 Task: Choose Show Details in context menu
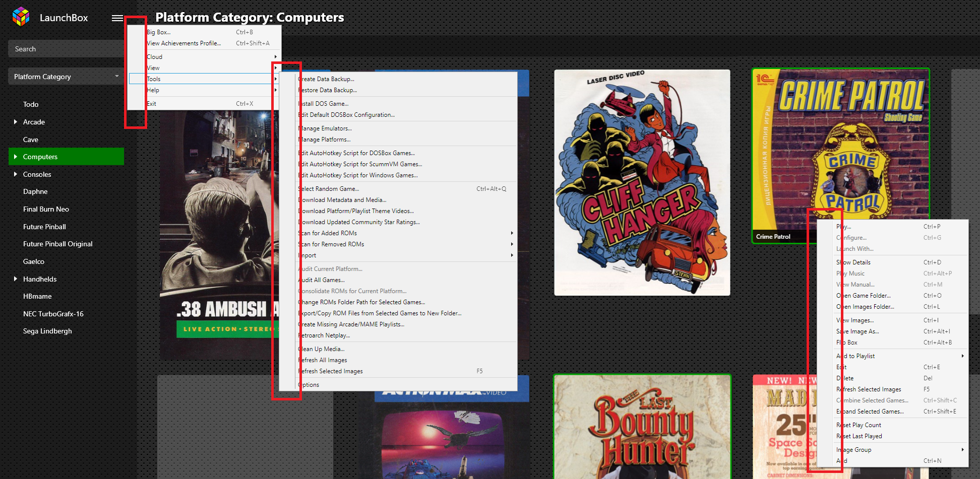pyautogui.click(x=892, y=262)
